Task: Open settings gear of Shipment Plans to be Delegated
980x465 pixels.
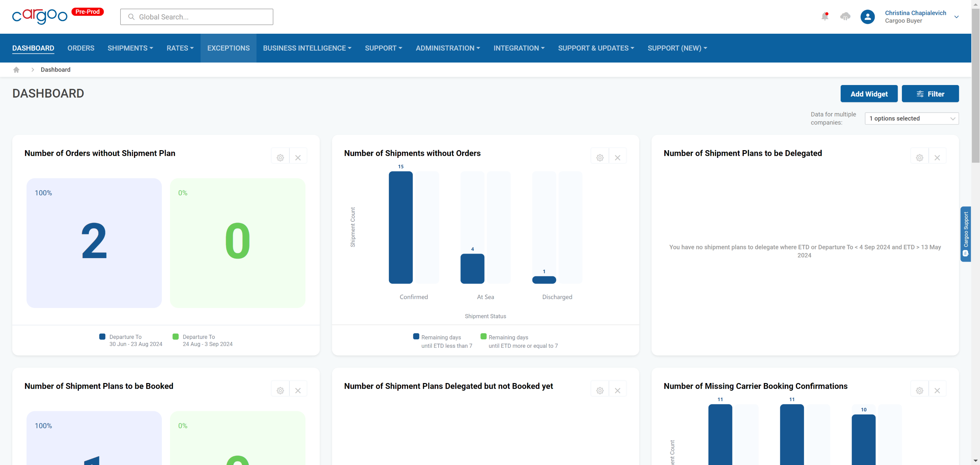Action: click(920, 157)
